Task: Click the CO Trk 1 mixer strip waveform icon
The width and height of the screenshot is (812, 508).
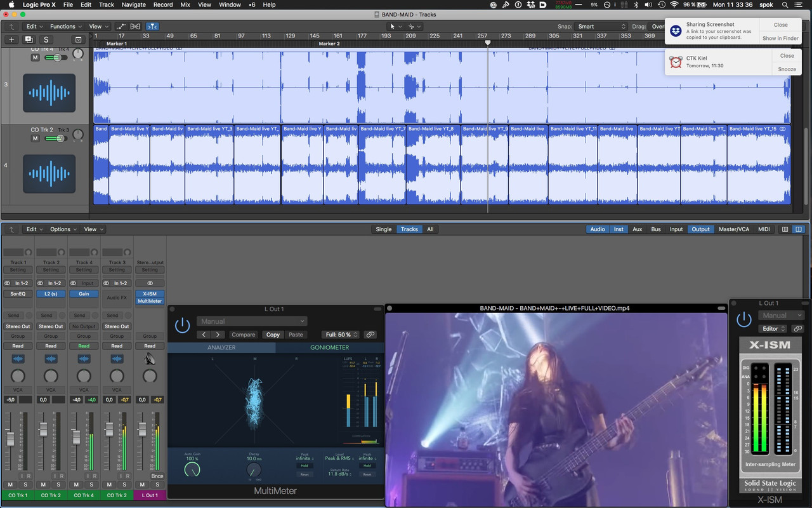Action: coord(18,359)
